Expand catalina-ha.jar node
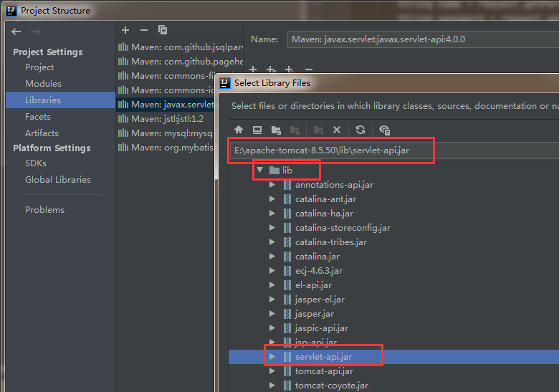 point(272,213)
